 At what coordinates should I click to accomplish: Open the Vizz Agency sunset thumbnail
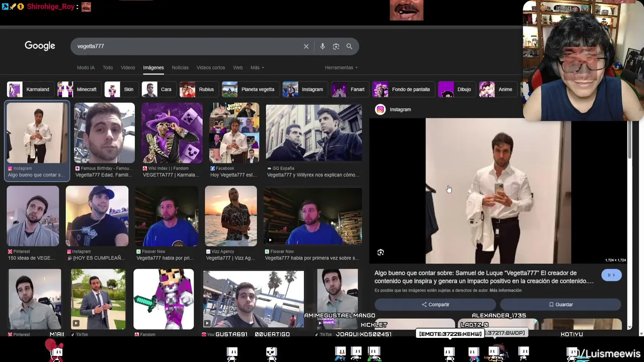pos(230,216)
